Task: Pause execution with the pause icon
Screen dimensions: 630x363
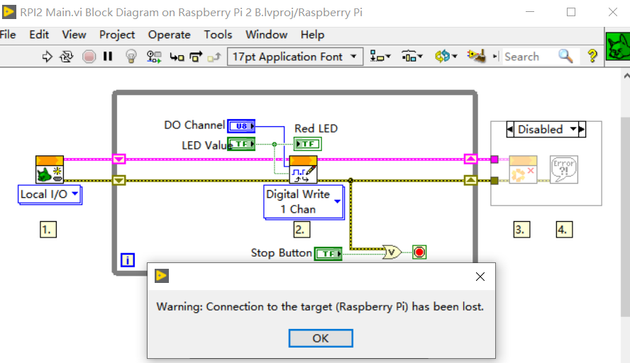Action: click(x=108, y=56)
